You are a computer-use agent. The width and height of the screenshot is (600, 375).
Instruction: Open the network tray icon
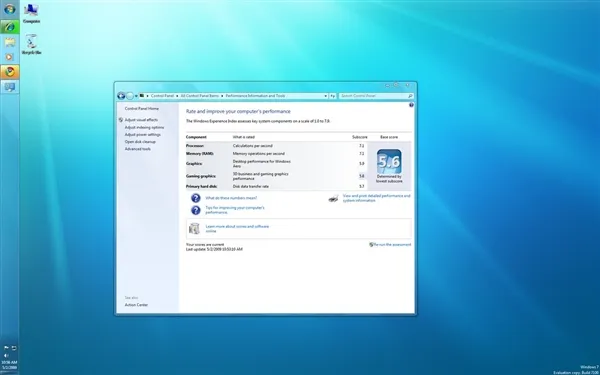click(x=14, y=348)
